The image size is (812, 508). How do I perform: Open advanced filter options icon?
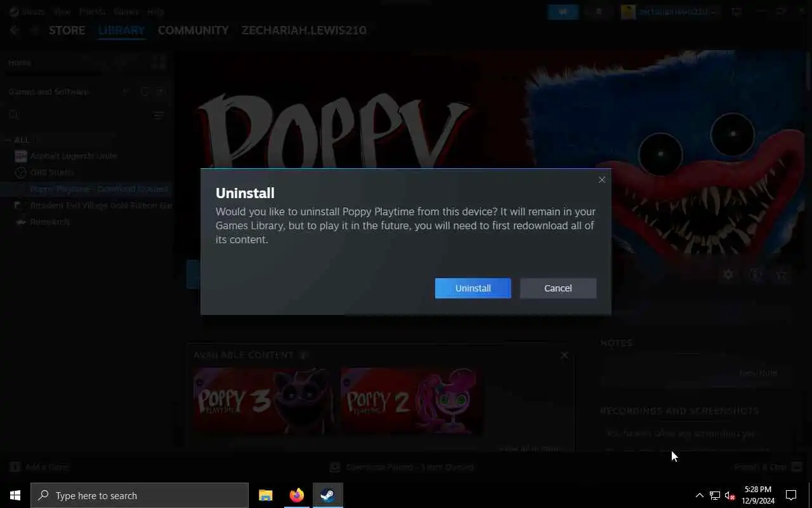(159, 115)
